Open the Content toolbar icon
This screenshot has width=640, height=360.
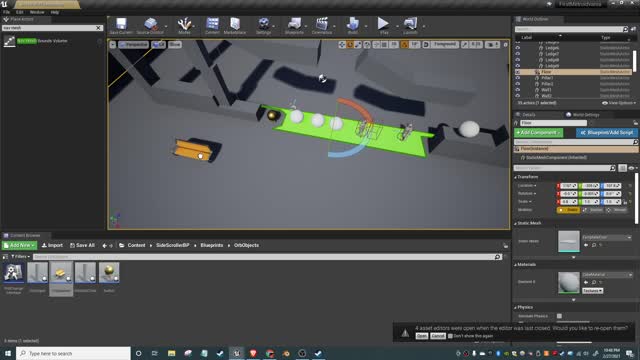(212, 26)
